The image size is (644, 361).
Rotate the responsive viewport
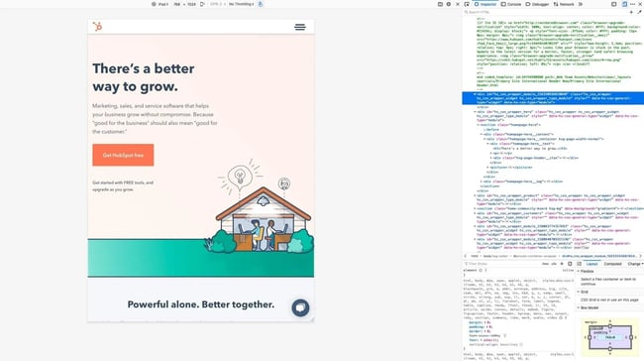(x=202, y=4)
